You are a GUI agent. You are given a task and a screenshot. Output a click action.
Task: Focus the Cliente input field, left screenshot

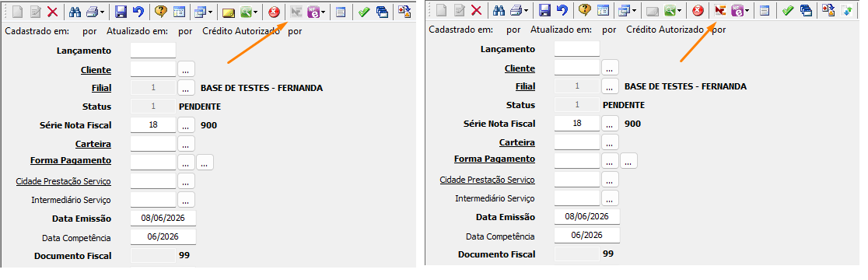point(152,69)
